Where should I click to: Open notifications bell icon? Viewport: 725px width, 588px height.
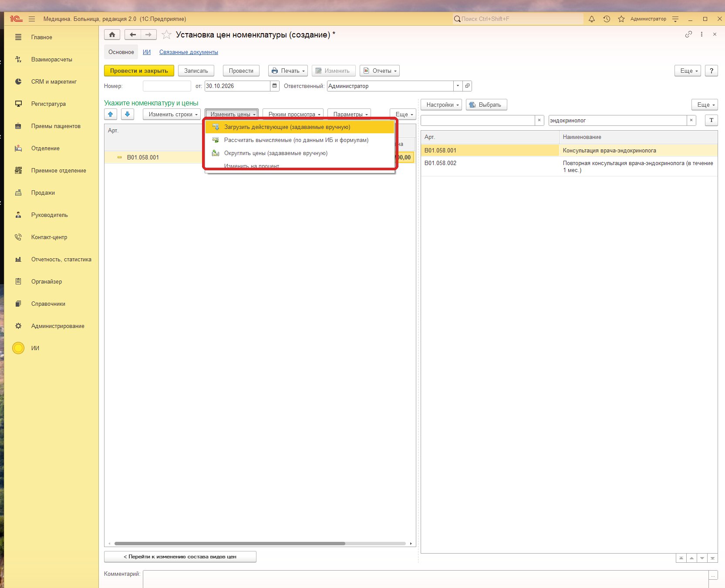(x=592, y=19)
